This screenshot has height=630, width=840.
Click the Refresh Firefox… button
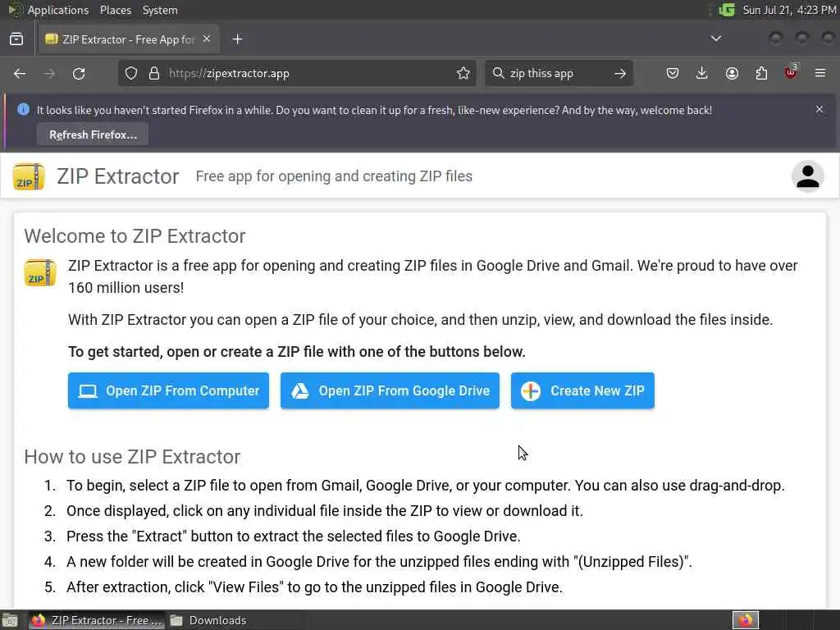93,135
